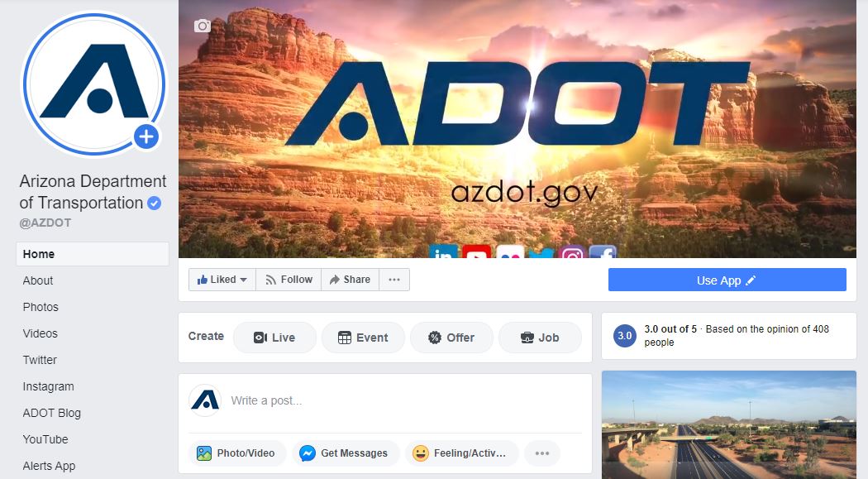The image size is (868, 479).
Task: Toggle Follow for this page
Action: [289, 280]
